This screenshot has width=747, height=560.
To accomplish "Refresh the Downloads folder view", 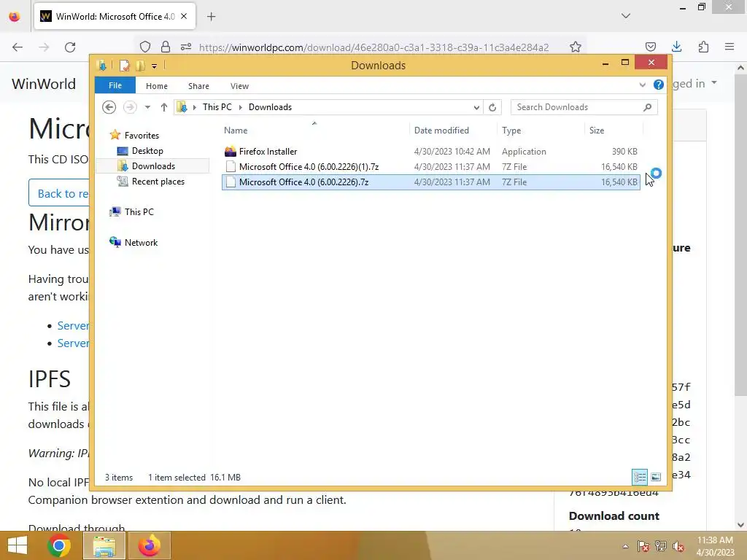I will pyautogui.click(x=492, y=107).
